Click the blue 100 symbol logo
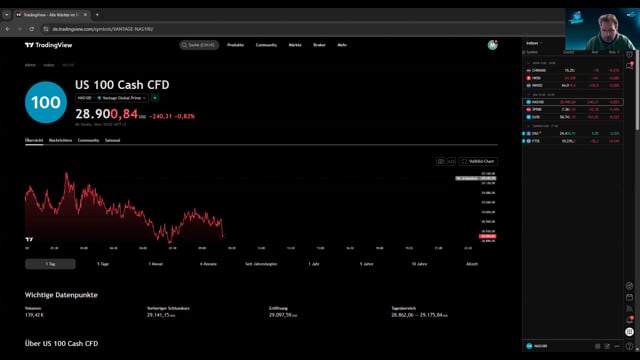The image size is (640, 360). [46, 102]
